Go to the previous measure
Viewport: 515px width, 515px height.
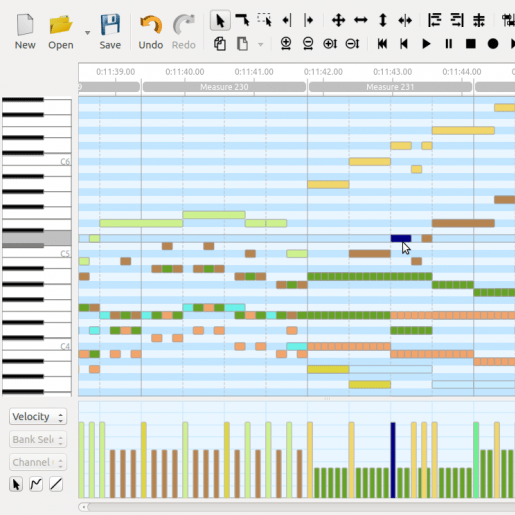(404, 44)
